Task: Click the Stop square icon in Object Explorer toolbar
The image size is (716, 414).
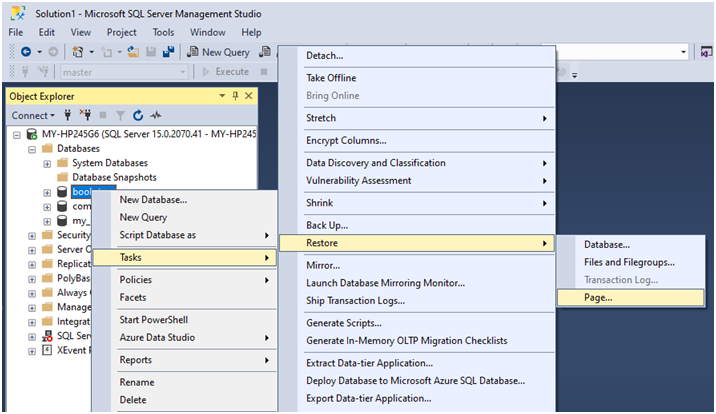Action: point(103,115)
